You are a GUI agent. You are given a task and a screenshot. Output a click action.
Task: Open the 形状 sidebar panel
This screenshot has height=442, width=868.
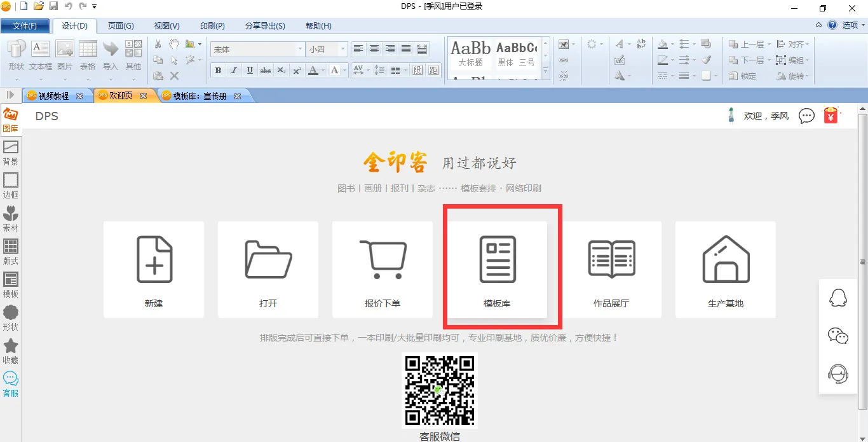pyautogui.click(x=11, y=319)
